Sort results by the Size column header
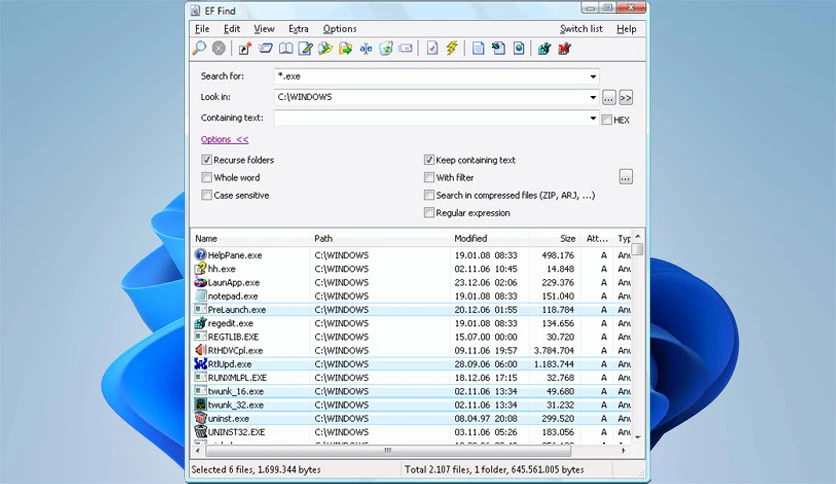Viewport: 836px width, 484px height. pos(554,238)
